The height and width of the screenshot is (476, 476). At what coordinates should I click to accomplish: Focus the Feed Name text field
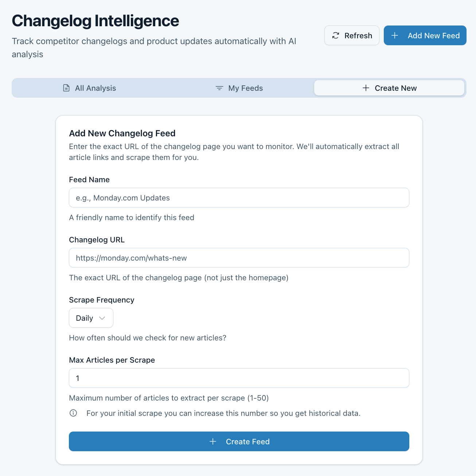[239, 198]
